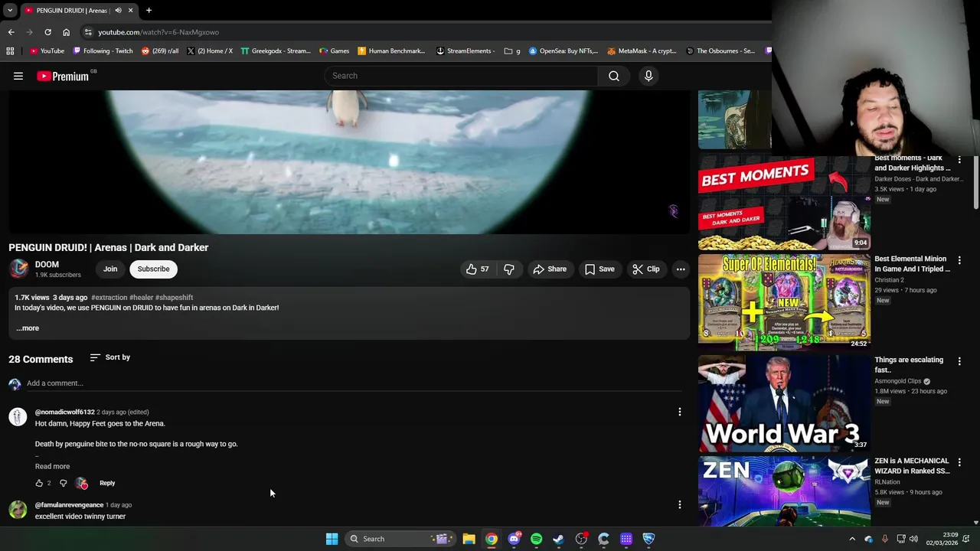Expand the description with ...more

(28, 328)
